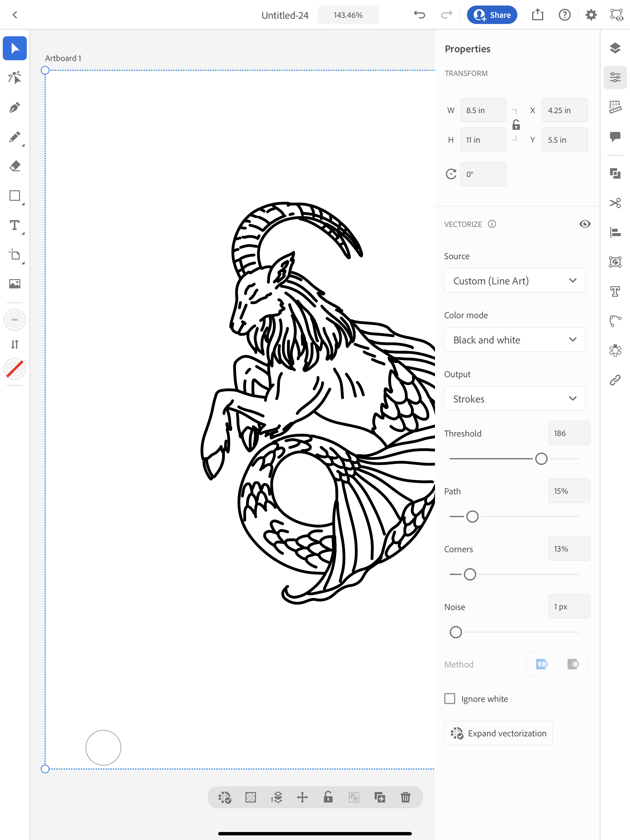Toggle the width-height proportion lock
Screen dimensions: 630x840
tap(516, 125)
